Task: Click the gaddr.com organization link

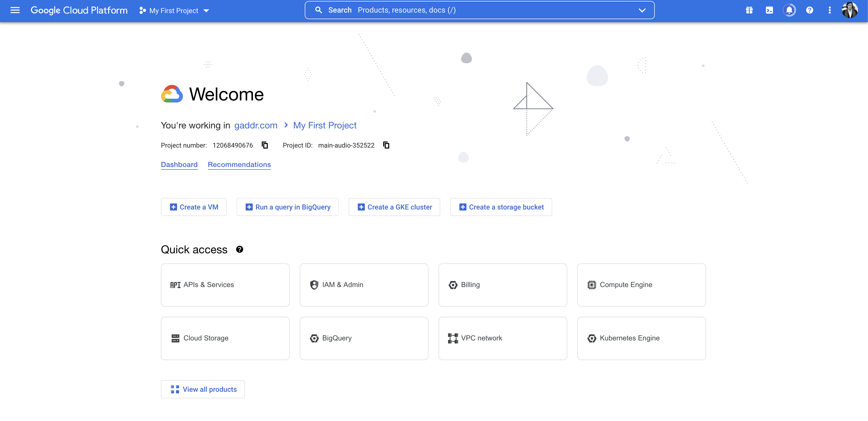Action: point(256,125)
